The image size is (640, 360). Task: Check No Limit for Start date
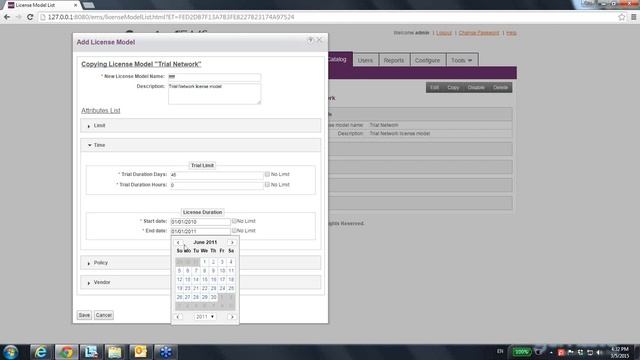(x=234, y=221)
